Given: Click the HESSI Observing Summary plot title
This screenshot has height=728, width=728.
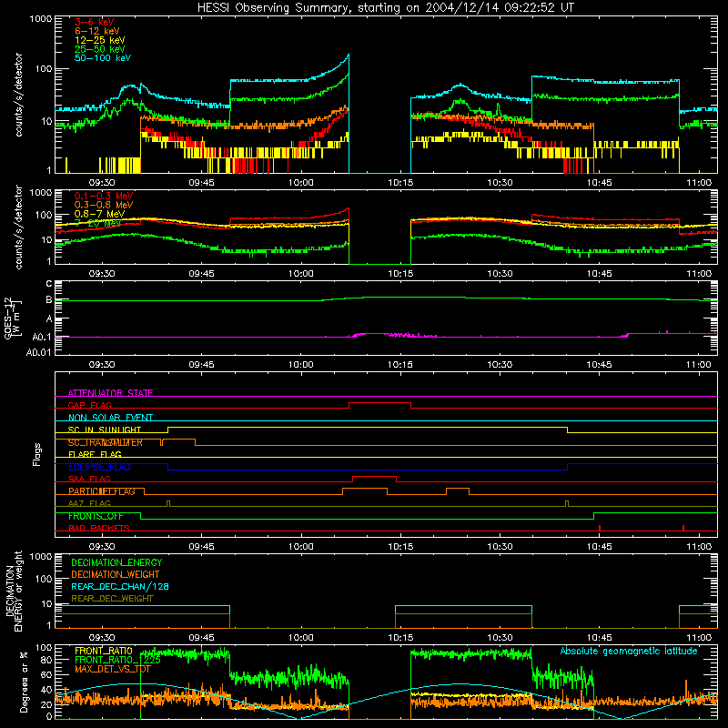Looking at the screenshot, I should pyautogui.click(x=385, y=8).
